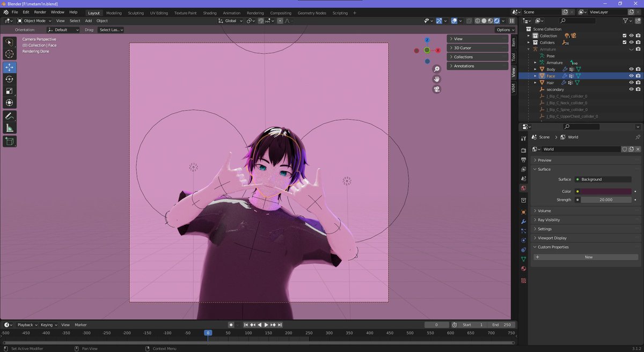
Task: Activate the Transform tool
Action: (10, 103)
